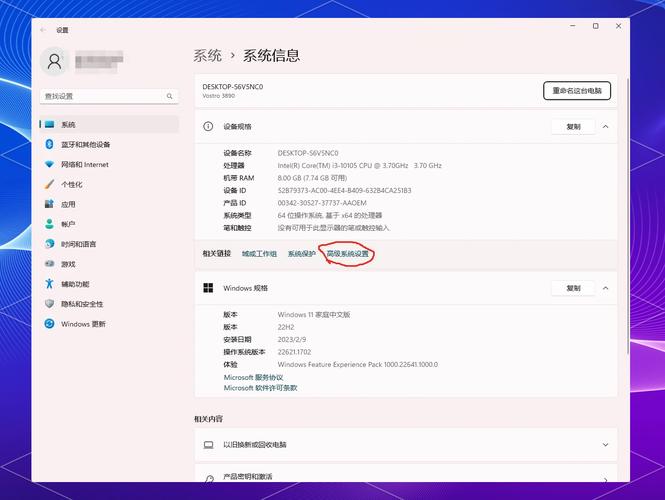Open Microsoft 软件许可条款 link
The width and height of the screenshot is (665, 500).
click(260, 388)
